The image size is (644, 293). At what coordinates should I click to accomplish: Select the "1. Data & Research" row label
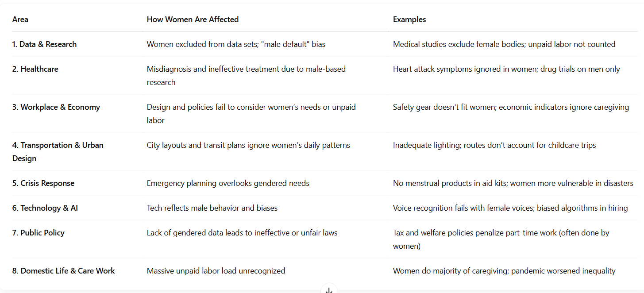(44, 44)
